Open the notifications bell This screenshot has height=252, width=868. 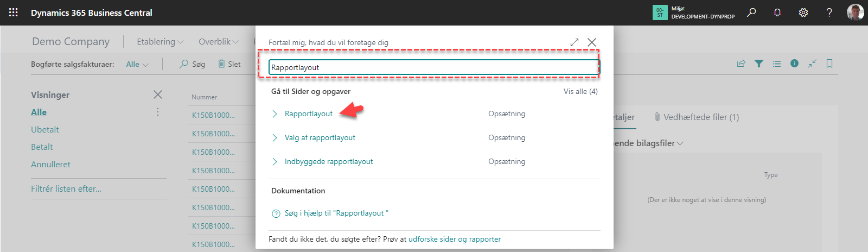pyautogui.click(x=777, y=12)
